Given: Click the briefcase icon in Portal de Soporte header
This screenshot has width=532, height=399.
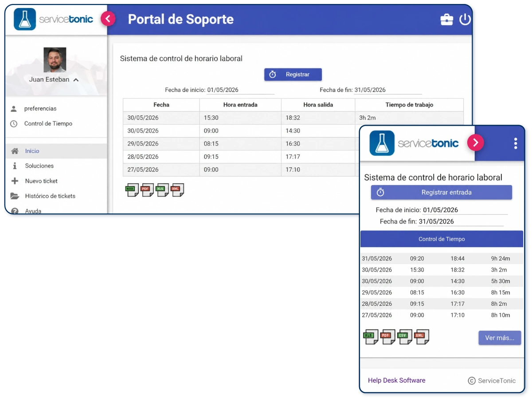Looking at the screenshot, I should [446, 20].
